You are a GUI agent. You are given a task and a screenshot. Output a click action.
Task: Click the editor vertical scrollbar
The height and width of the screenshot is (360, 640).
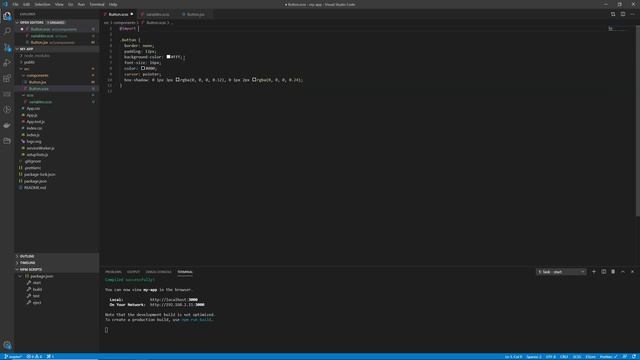click(x=638, y=122)
